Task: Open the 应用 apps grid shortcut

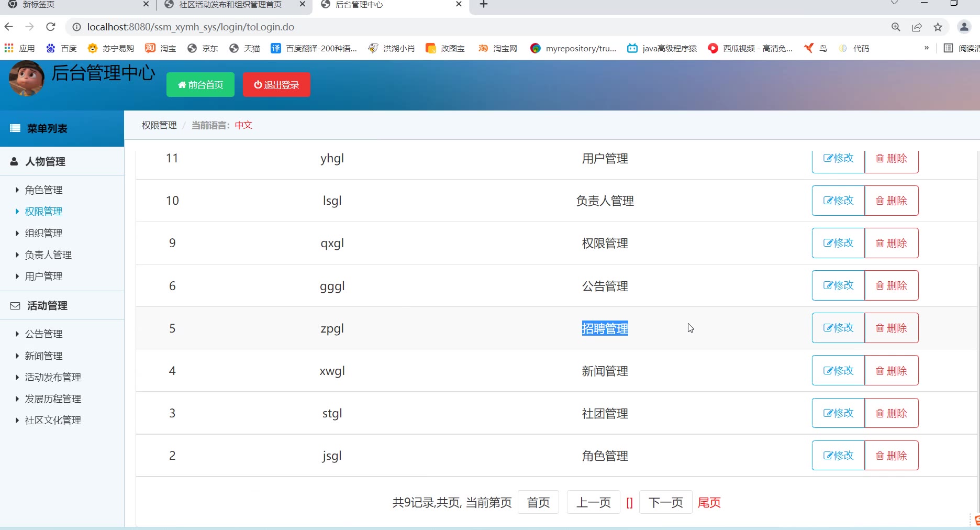Action: (x=19, y=48)
